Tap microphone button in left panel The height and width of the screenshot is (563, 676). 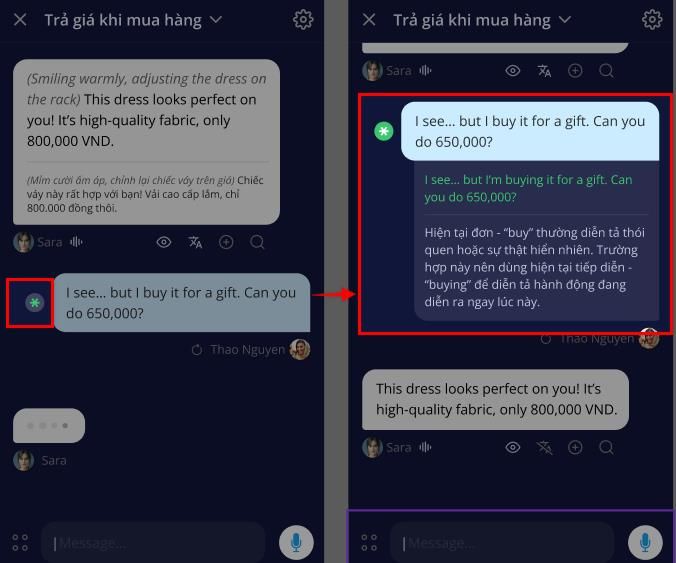pos(296,542)
